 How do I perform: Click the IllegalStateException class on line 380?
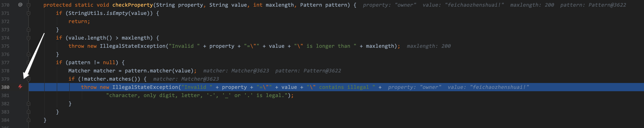click(145, 87)
